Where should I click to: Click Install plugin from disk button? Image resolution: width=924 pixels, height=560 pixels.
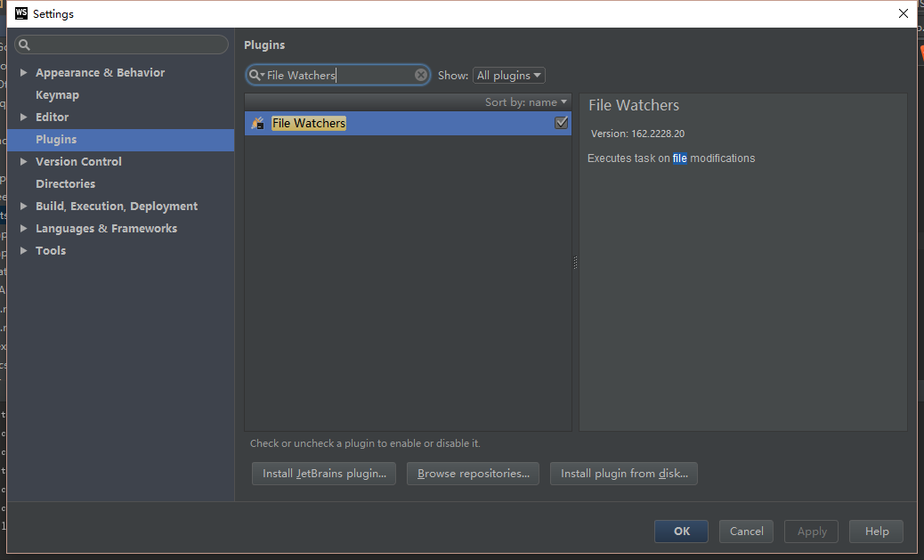pos(624,474)
